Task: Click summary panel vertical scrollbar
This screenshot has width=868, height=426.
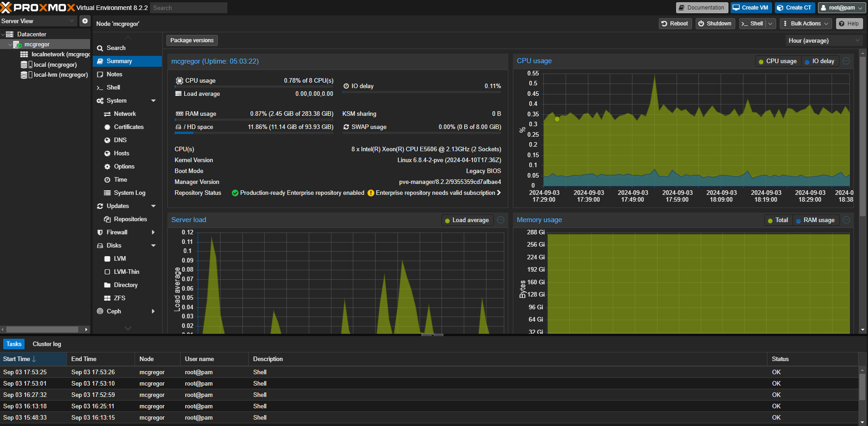Action: 863,136
